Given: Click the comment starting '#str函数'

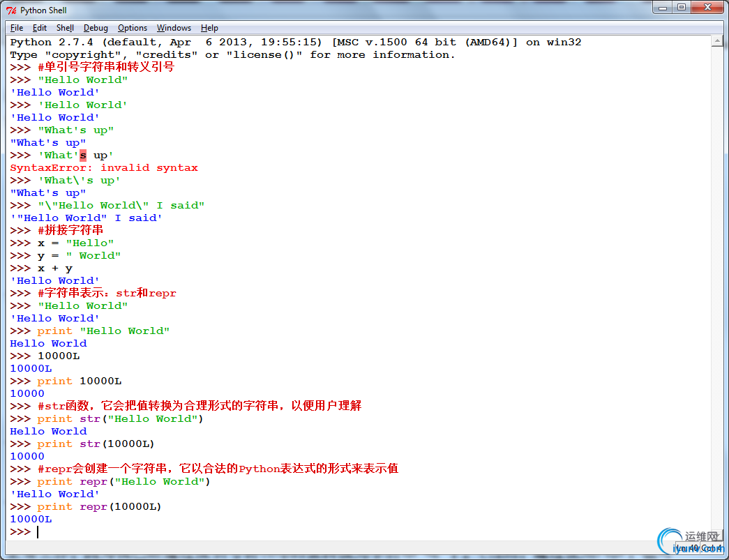Looking at the screenshot, I should coord(200,406).
